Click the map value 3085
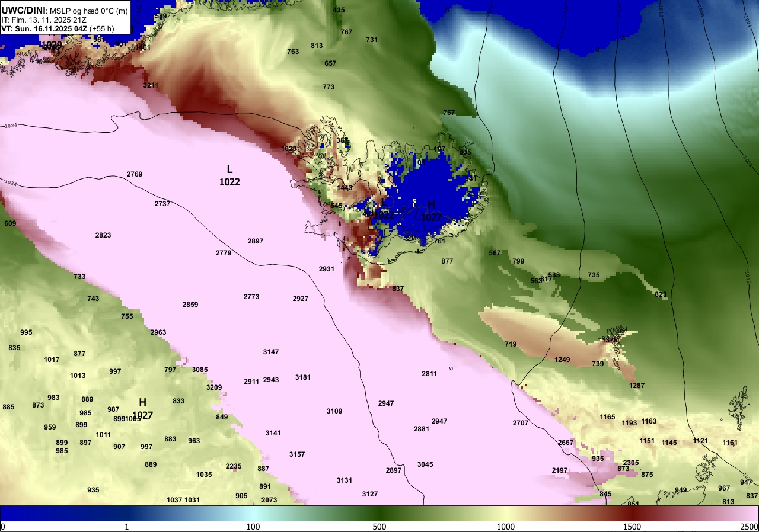759x532 pixels. click(200, 370)
